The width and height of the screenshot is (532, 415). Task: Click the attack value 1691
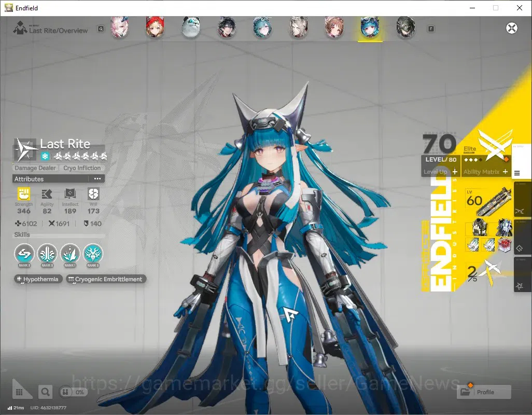coord(59,224)
